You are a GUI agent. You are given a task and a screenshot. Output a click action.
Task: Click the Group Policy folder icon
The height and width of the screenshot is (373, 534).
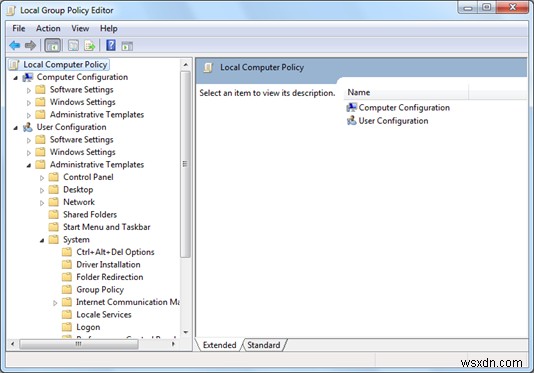pyautogui.click(x=67, y=290)
